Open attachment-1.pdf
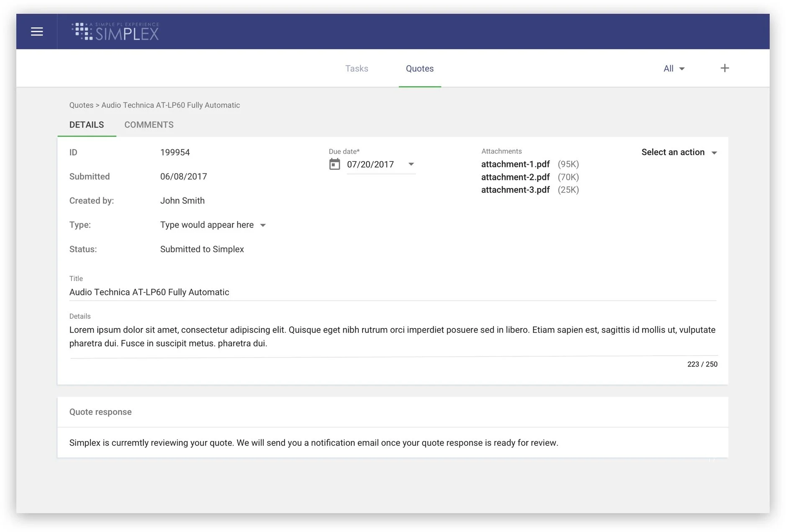Image resolution: width=786 pixels, height=532 pixels. click(515, 164)
